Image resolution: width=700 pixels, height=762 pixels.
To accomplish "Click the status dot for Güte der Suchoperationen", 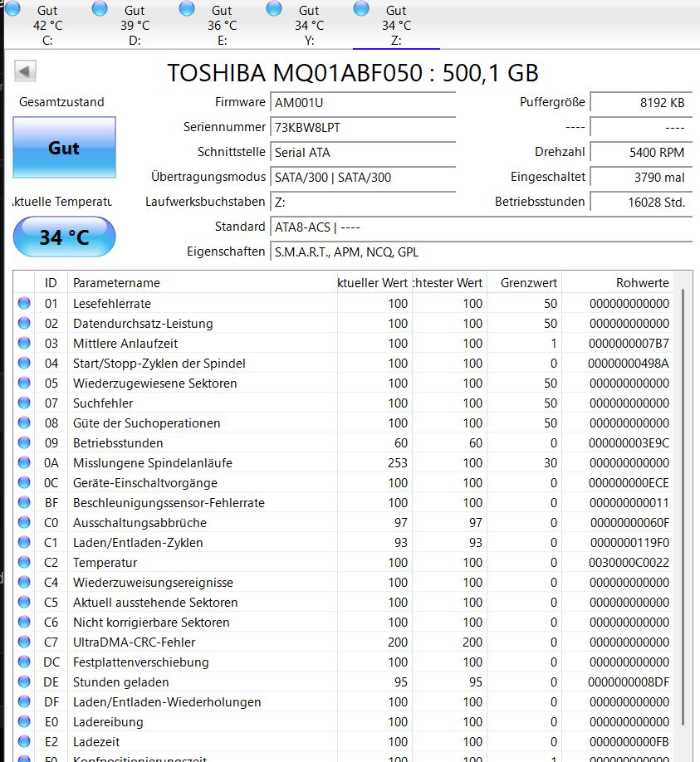I will point(24,423).
